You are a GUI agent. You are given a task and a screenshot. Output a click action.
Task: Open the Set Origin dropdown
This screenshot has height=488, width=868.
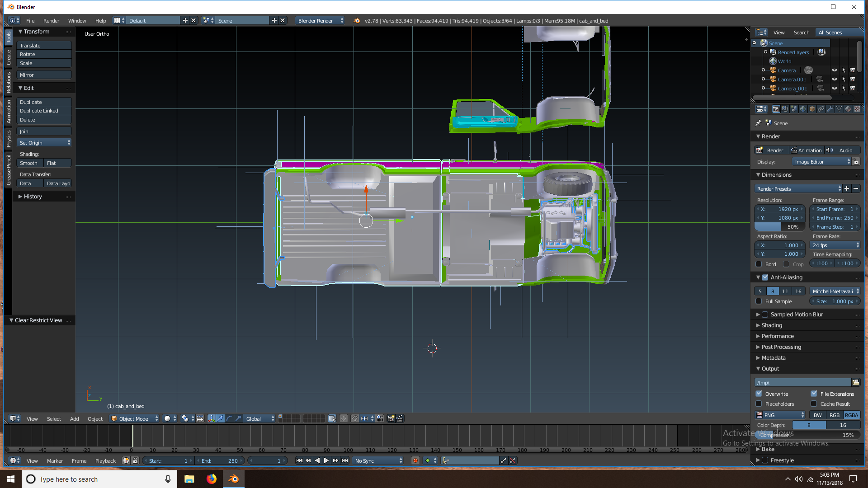(x=44, y=142)
